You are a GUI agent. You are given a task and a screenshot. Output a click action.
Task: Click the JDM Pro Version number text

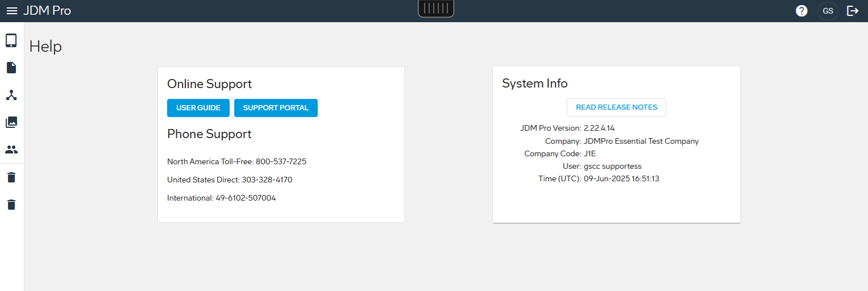click(x=599, y=128)
